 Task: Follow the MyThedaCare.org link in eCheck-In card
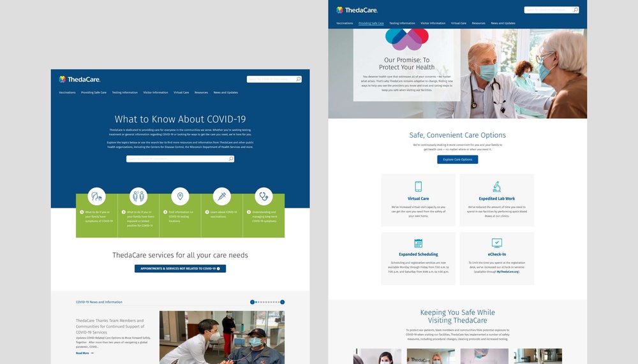[507, 272]
